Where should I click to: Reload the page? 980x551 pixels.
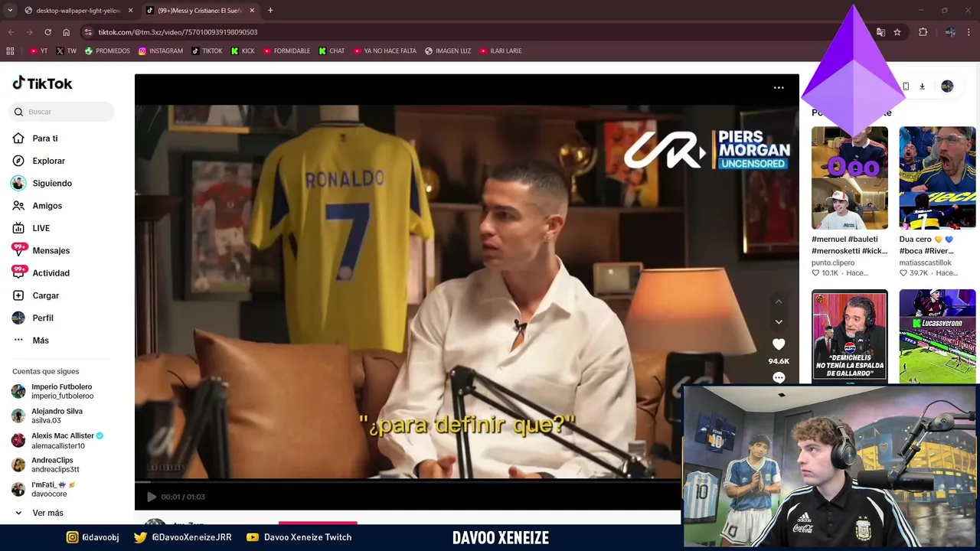point(47,32)
